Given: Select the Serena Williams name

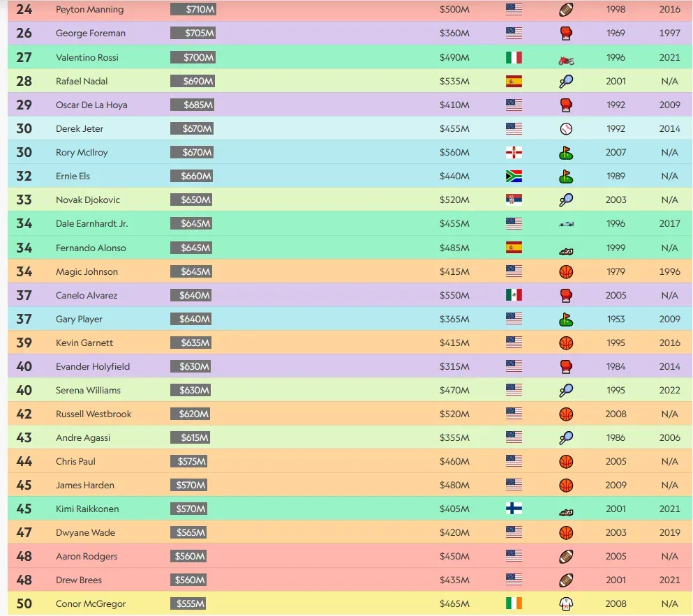Looking at the screenshot, I should pyautogui.click(x=88, y=390).
